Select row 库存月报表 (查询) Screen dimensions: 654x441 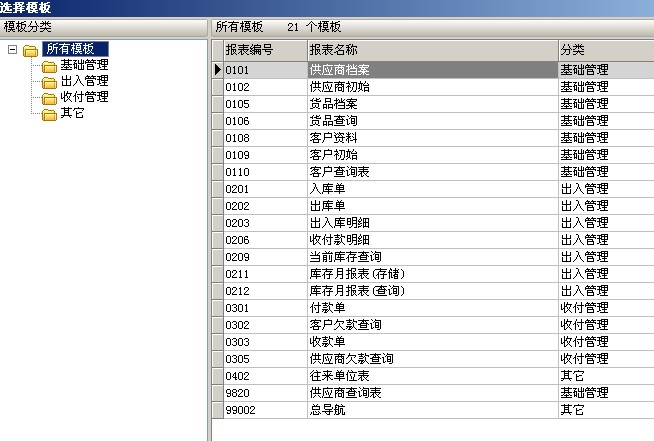pos(433,291)
